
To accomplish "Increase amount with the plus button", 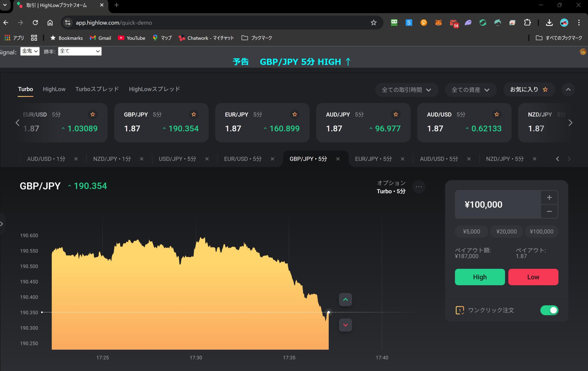I will (549, 197).
